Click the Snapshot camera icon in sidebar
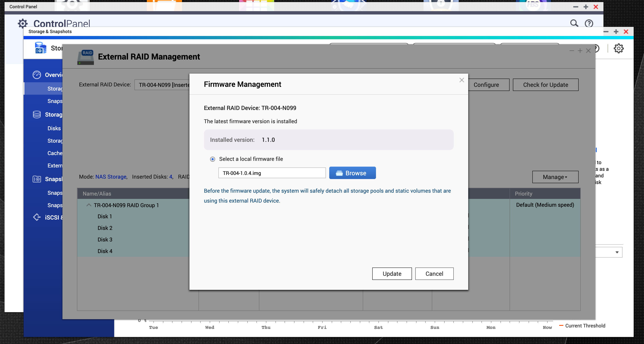Screen dimensions: 644x344 (37, 179)
